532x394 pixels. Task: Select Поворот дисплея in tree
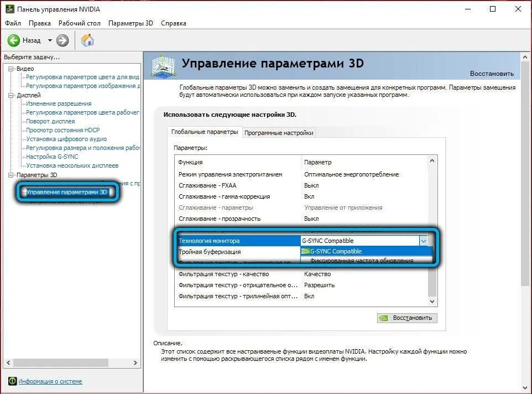(x=50, y=121)
